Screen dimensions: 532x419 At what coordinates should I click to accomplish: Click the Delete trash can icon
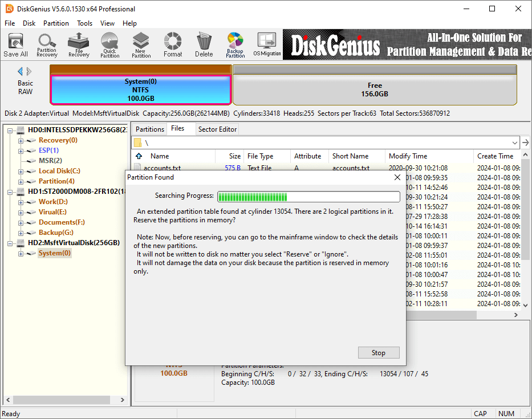pyautogui.click(x=204, y=45)
